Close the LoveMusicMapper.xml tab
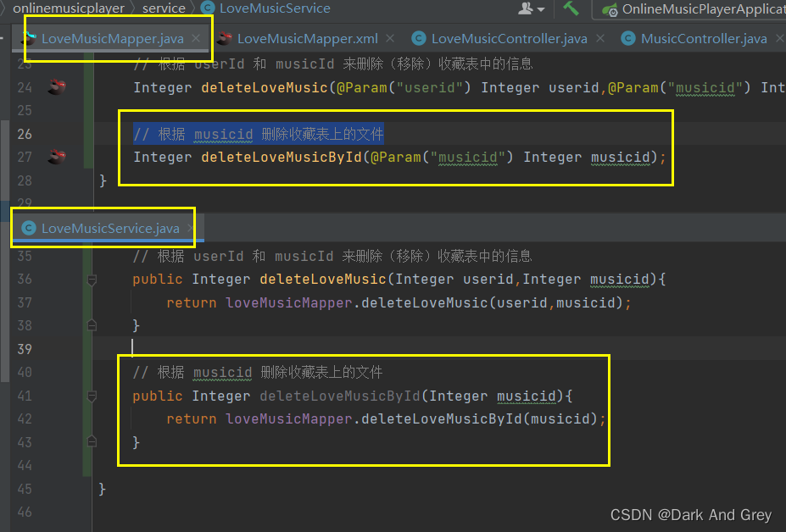This screenshot has width=786, height=532. (391, 38)
